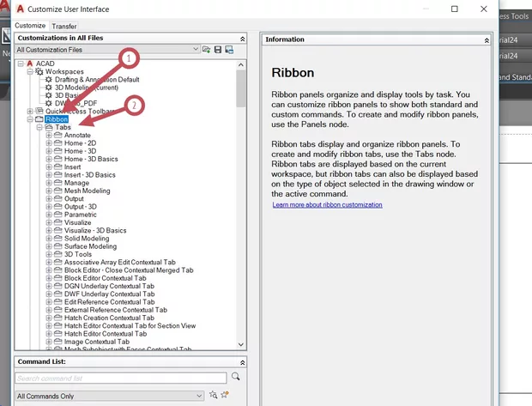Select the Output - 3D tab item
Screen dimensions: 532x406
pos(81,207)
